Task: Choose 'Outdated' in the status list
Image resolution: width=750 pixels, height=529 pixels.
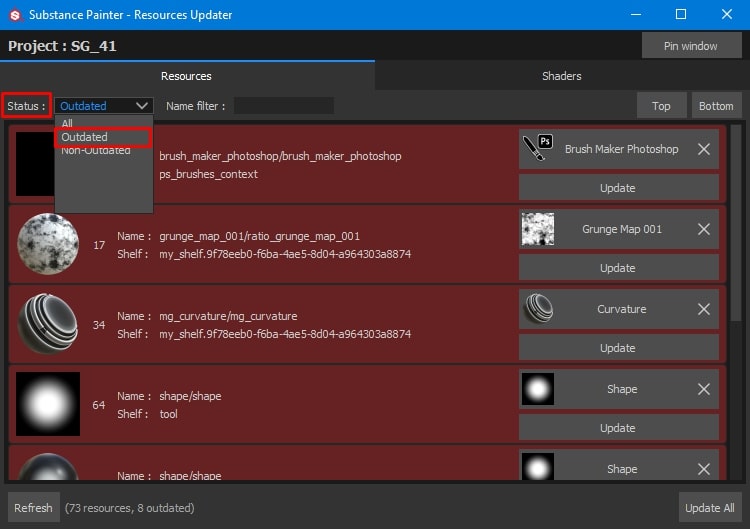Action: click(x=85, y=137)
